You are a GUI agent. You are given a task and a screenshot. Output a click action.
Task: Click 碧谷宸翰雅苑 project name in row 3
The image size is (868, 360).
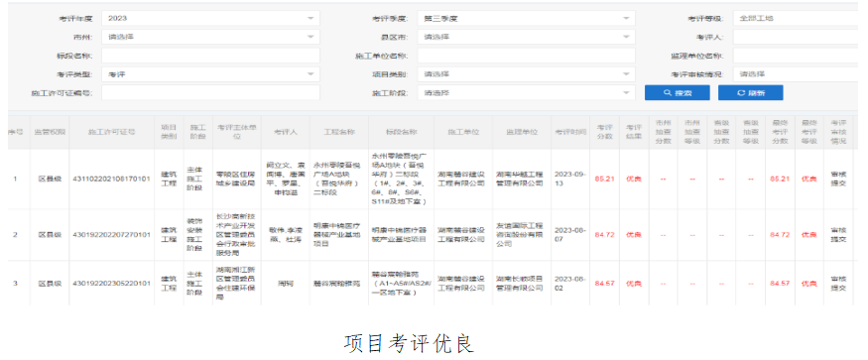point(339,284)
